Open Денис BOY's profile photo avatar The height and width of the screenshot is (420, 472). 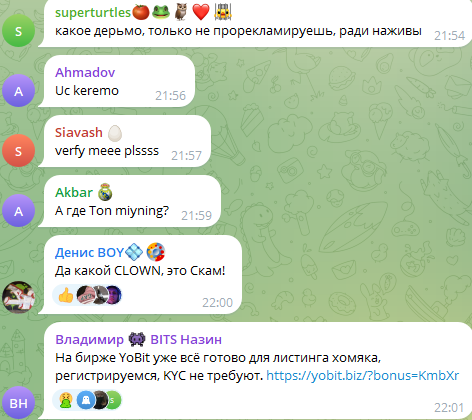(x=18, y=297)
